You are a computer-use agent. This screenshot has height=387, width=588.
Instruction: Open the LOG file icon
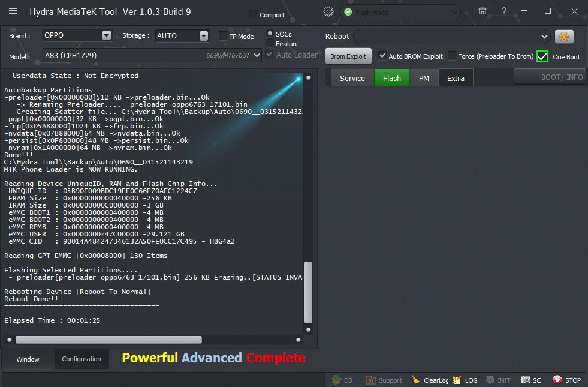(x=465, y=380)
